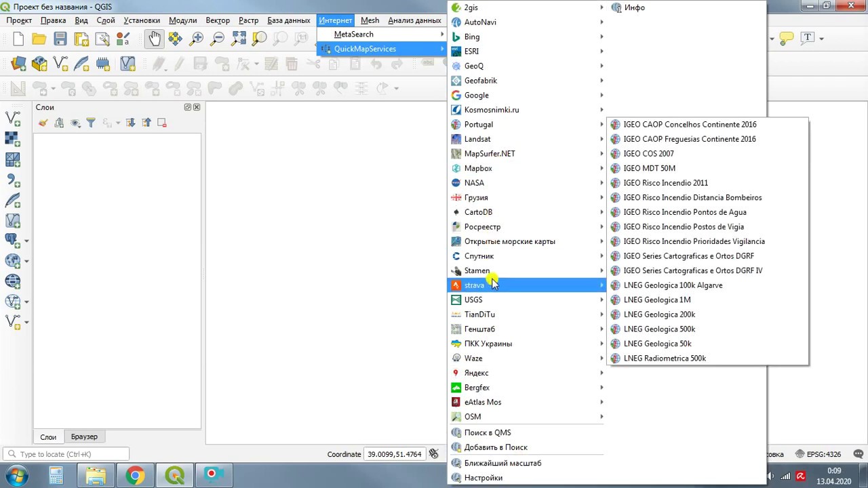Click New Temporary Scratch Layer icon
Image resolution: width=868 pixels, height=488 pixels.
102,64
